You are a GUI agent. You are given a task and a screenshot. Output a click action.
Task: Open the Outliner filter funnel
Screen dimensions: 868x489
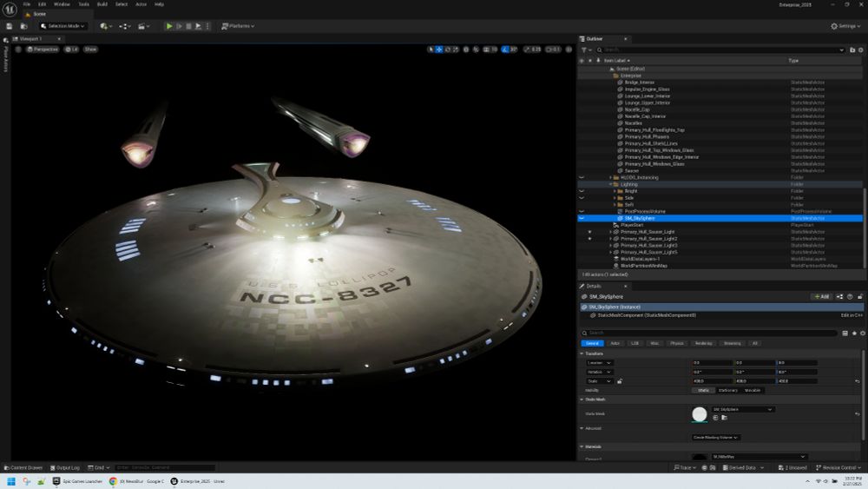(x=586, y=50)
